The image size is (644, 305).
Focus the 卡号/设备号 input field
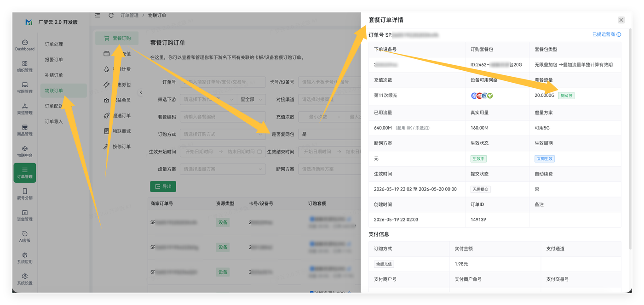329,82
